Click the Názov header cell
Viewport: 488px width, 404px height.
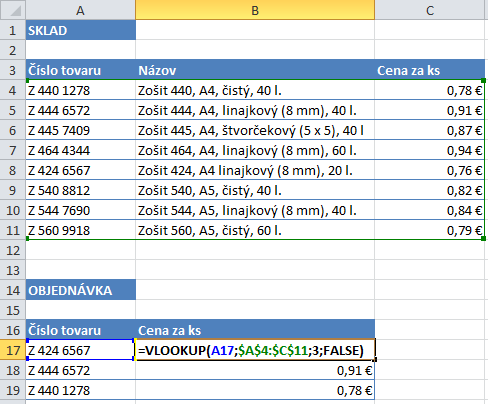coord(255,70)
